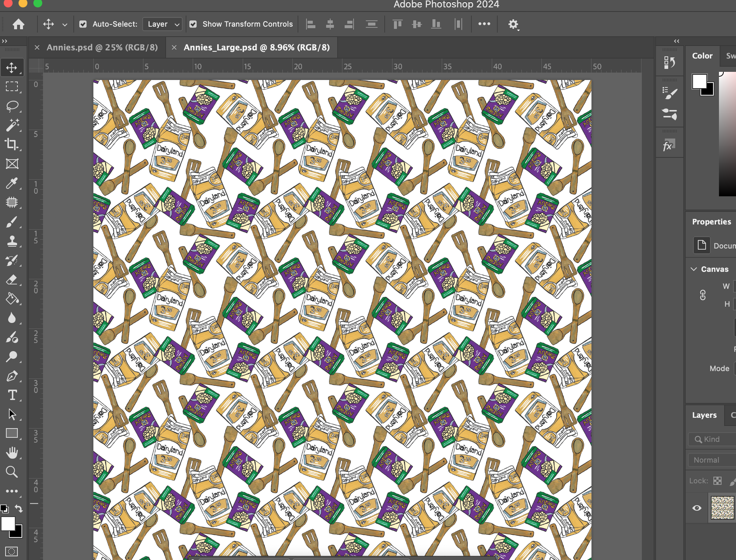Select the Eyedropper tool
736x560 pixels.
(12, 183)
